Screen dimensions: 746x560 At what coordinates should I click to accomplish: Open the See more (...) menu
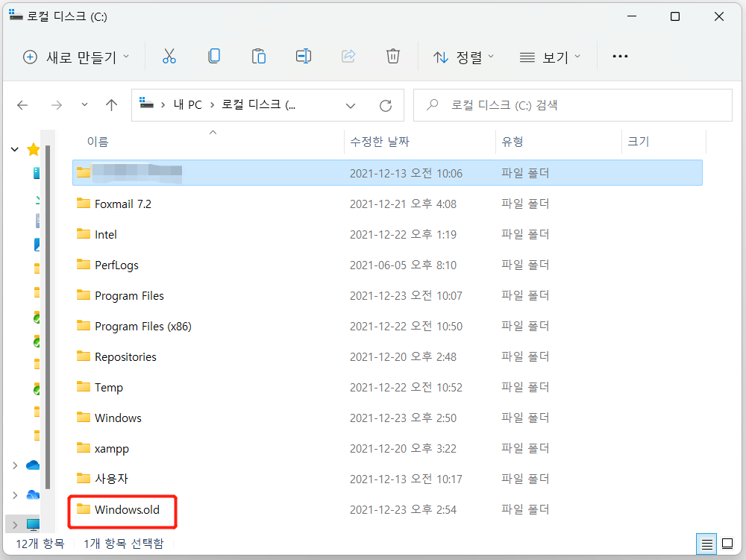coord(620,56)
